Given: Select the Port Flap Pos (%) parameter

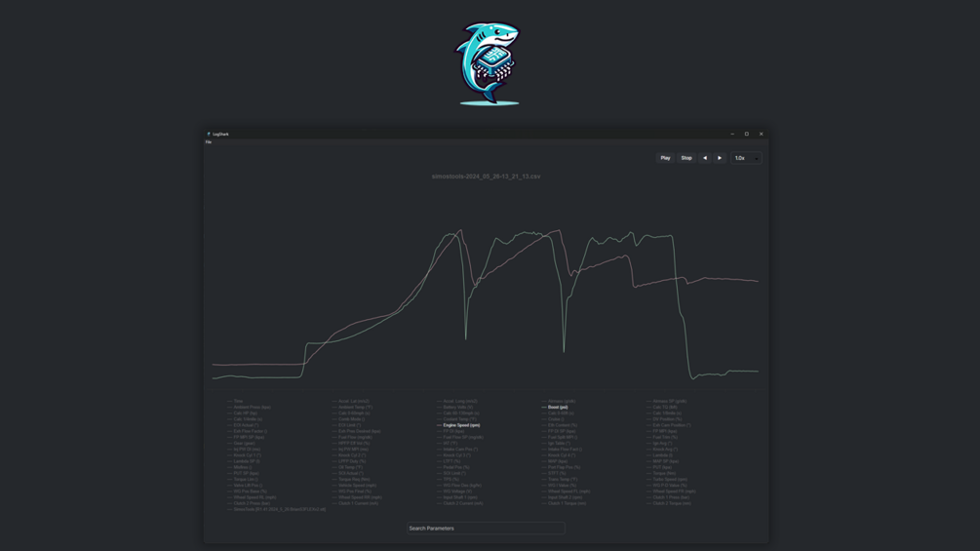Looking at the screenshot, I should pyautogui.click(x=562, y=467).
